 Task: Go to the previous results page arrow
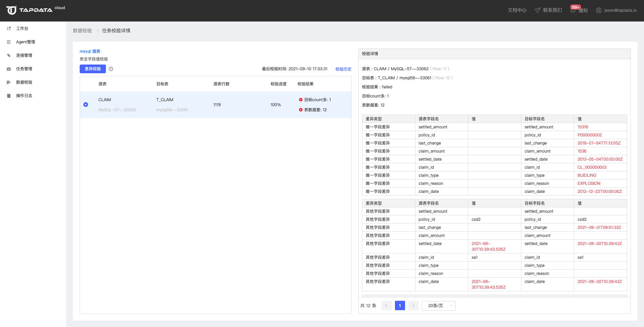click(x=386, y=305)
